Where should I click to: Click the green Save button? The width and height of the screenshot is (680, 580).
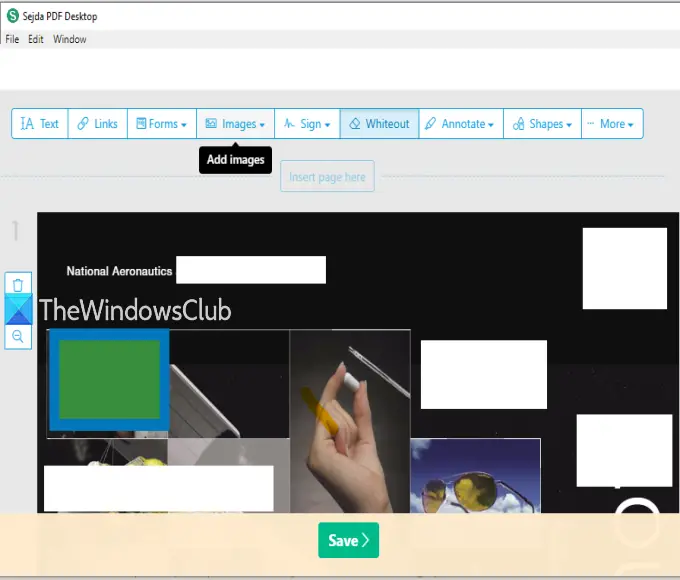[348, 540]
